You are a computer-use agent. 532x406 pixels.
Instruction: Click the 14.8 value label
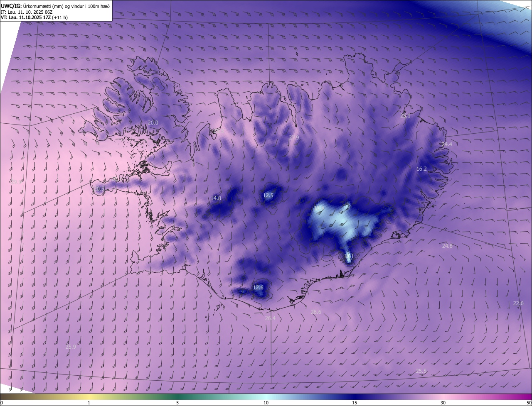click(x=216, y=198)
